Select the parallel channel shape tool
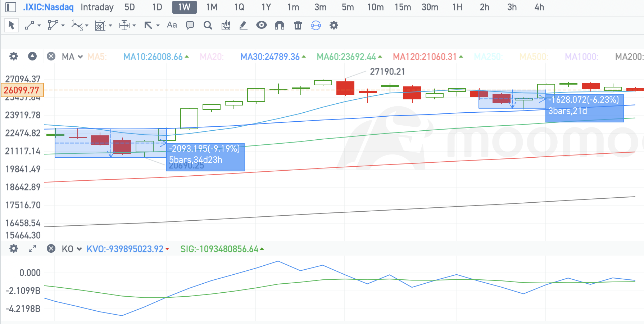The image size is (644, 324). pos(53,25)
